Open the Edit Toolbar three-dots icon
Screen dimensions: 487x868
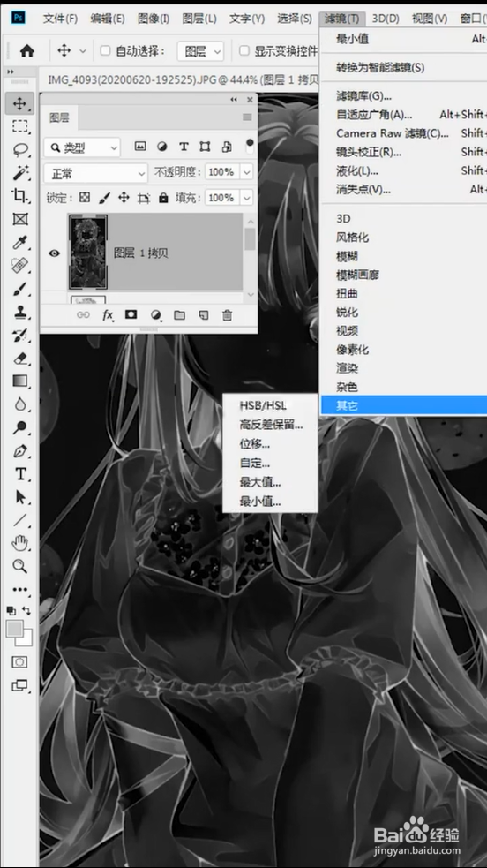(x=20, y=590)
